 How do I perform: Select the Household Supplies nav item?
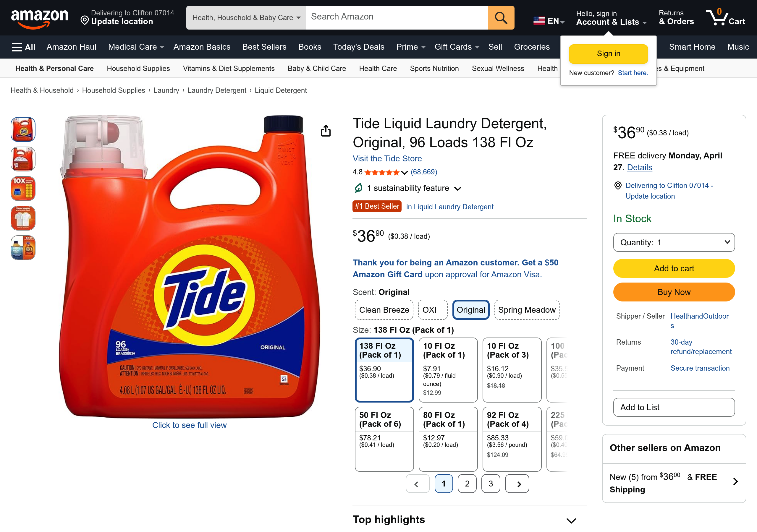pyautogui.click(x=138, y=68)
